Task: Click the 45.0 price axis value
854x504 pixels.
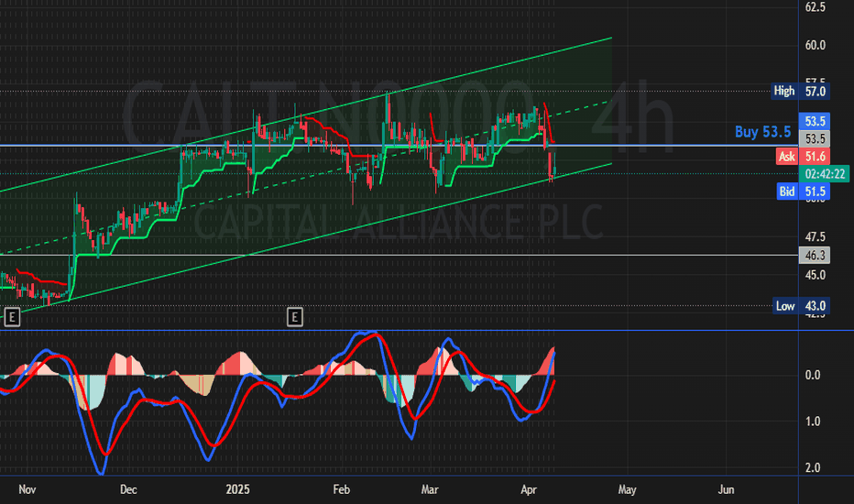Action: tap(816, 275)
